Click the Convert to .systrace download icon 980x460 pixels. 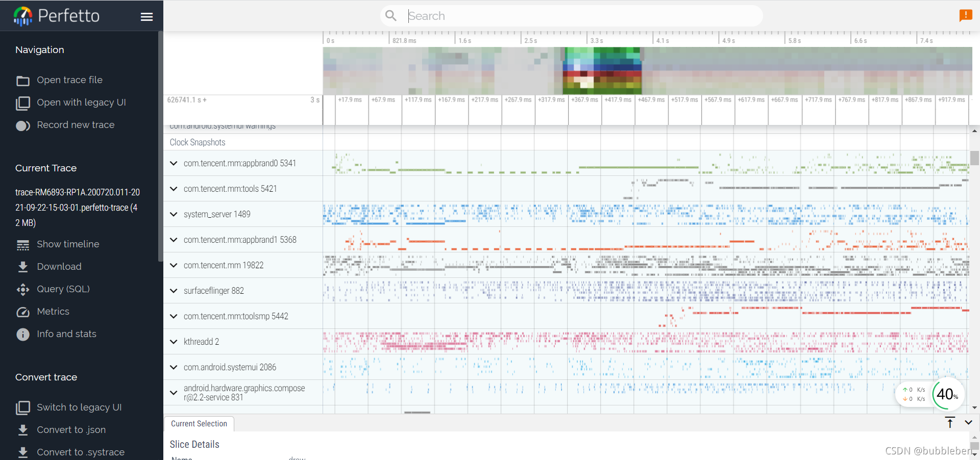[23, 452]
